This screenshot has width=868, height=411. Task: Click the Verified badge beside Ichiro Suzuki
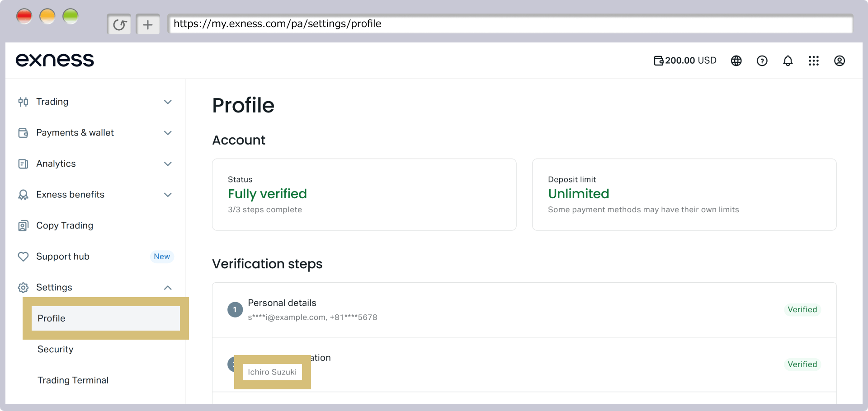(x=802, y=364)
